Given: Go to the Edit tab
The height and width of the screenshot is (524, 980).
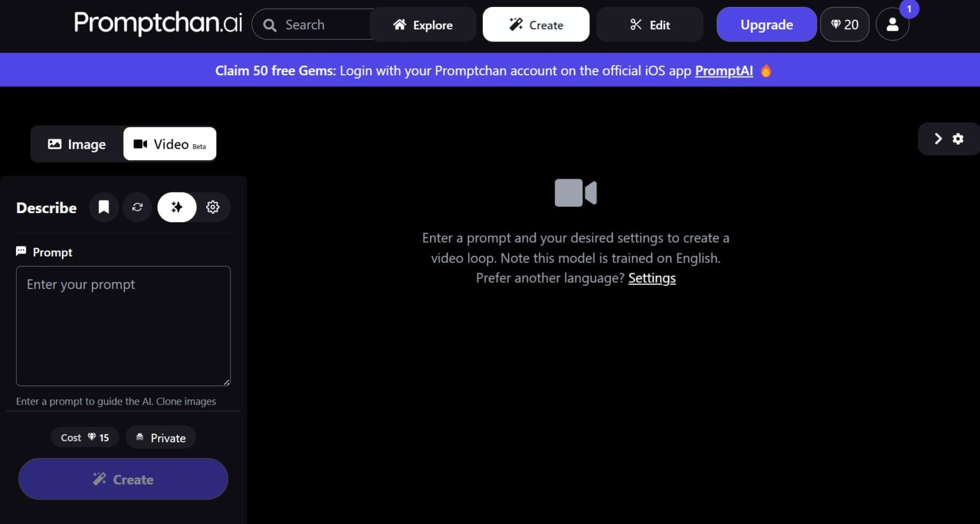Looking at the screenshot, I should (x=650, y=25).
